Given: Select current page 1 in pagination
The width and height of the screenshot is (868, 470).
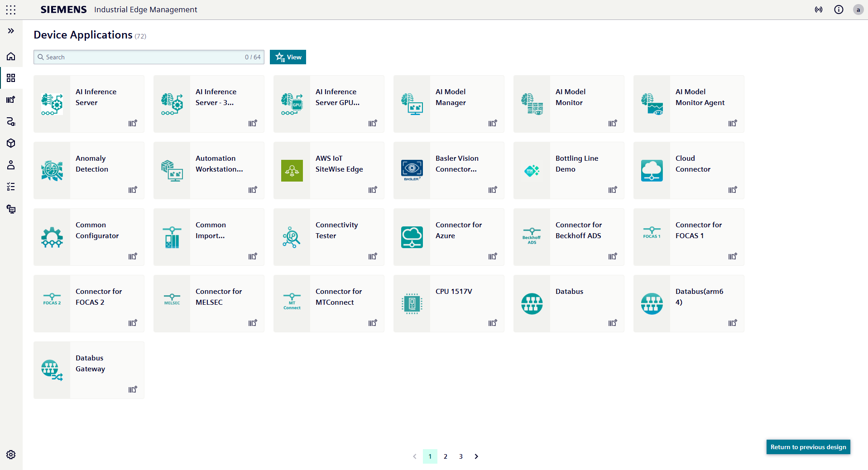Looking at the screenshot, I should [430, 456].
